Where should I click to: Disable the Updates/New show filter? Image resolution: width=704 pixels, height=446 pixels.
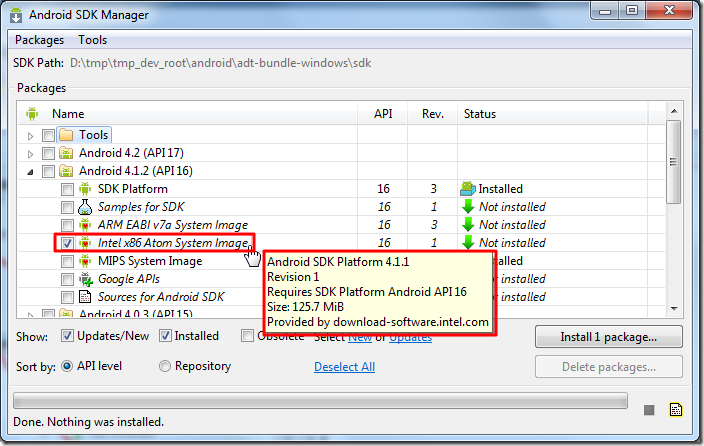pyautogui.click(x=67, y=336)
